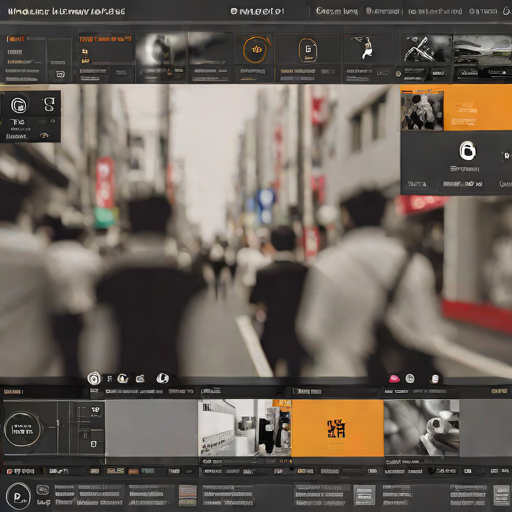Select the orange tile thumbnail in the bottom filmstrip
The height and width of the screenshot is (512, 512).
[x=338, y=428]
